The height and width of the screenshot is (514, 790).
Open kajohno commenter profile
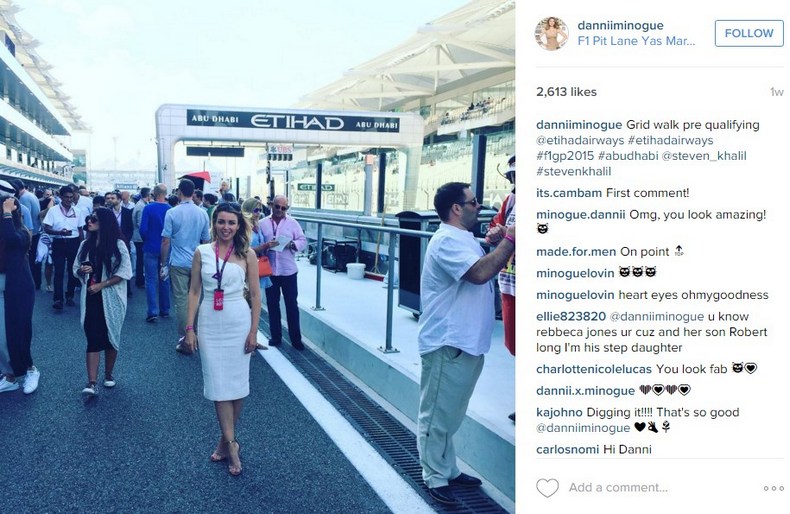click(x=559, y=412)
